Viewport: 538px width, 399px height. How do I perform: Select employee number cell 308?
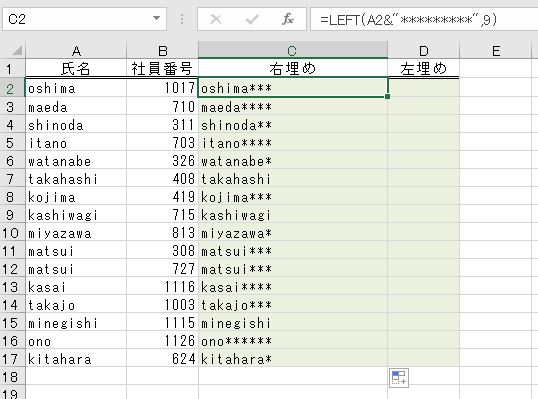coord(162,251)
